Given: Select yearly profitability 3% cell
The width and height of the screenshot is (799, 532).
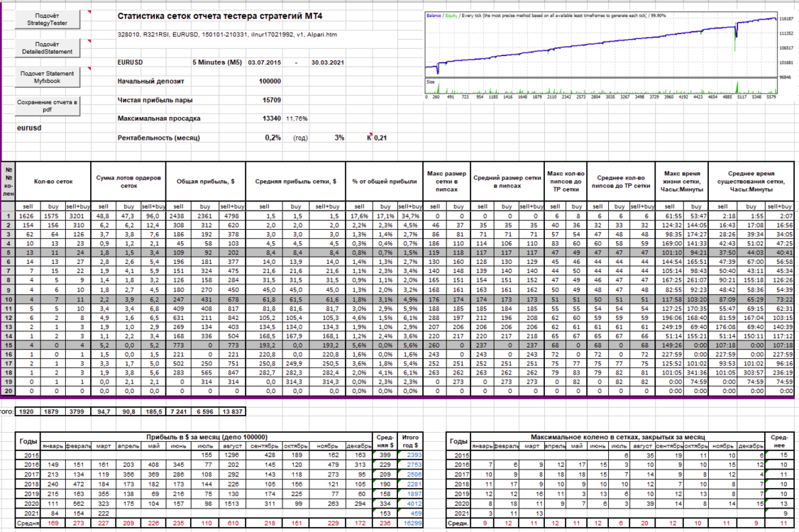Looking at the screenshot, I should coord(339,138).
